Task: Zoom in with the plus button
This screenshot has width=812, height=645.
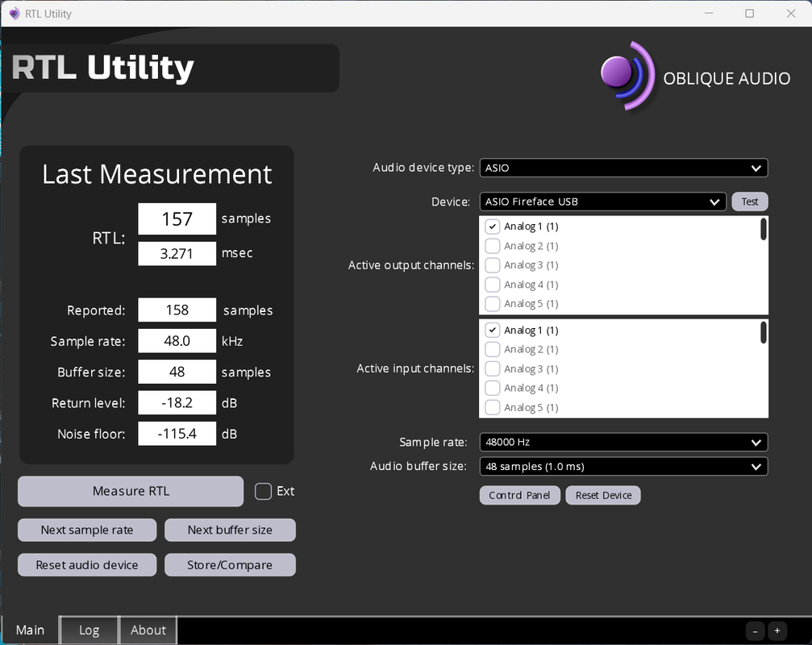Action: pos(777,630)
